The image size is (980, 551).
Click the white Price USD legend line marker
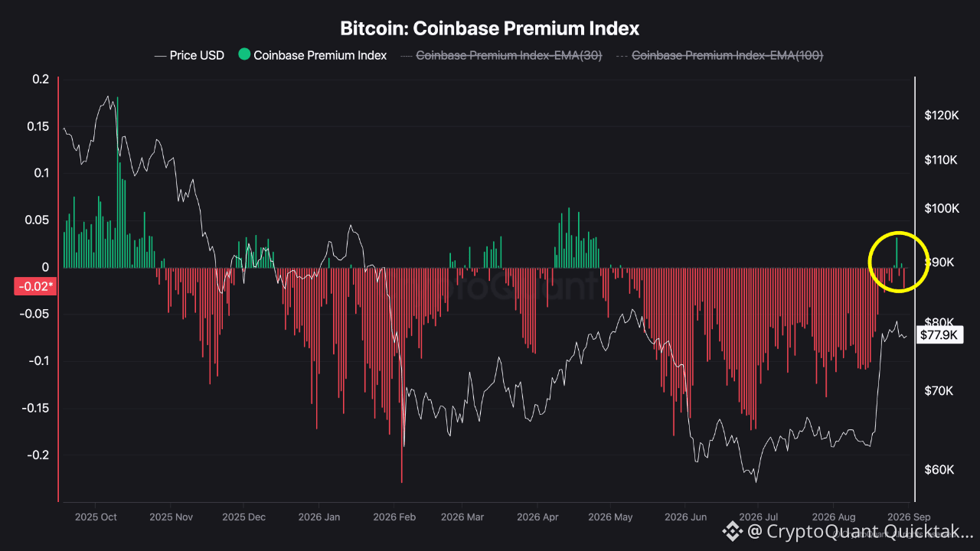(x=160, y=55)
